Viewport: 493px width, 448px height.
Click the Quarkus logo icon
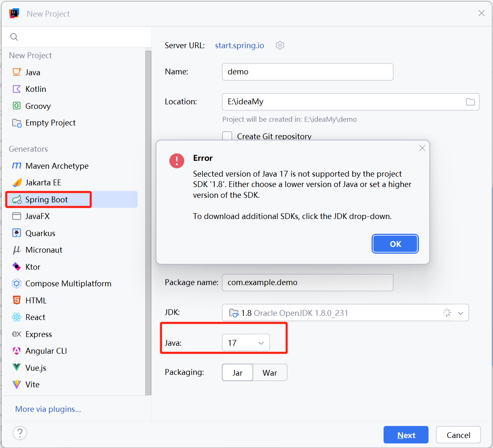click(x=17, y=233)
